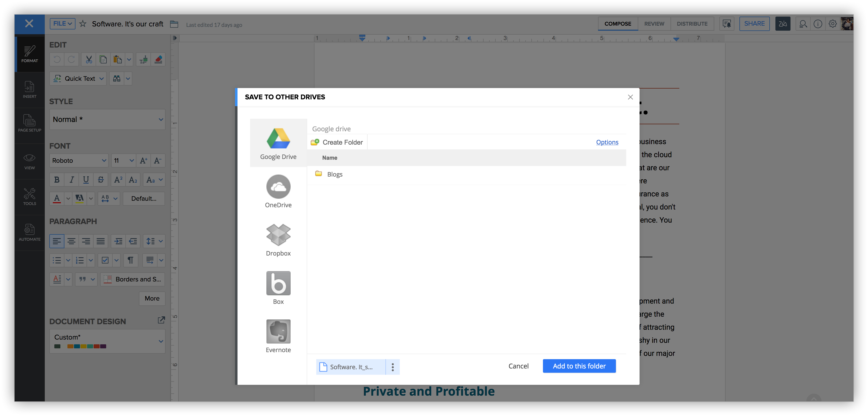
Task: Toggle Underline formatting
Action: click(86, 180)
